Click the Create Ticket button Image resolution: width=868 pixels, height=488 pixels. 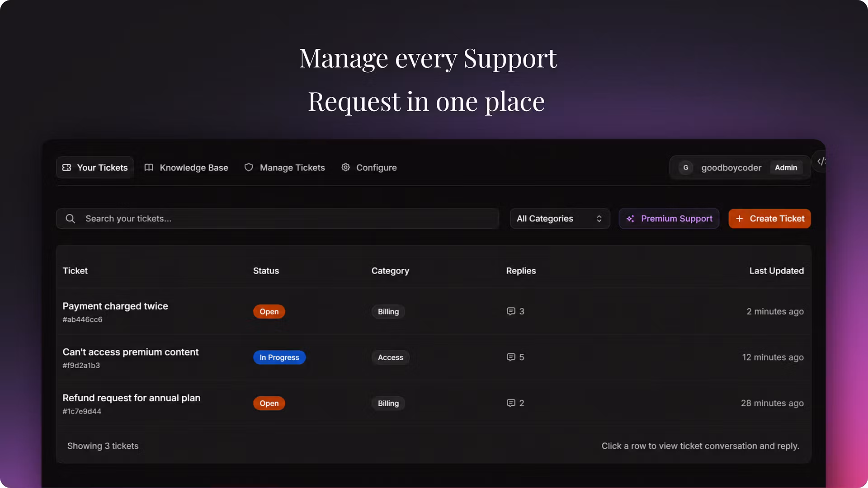[769, 219]
